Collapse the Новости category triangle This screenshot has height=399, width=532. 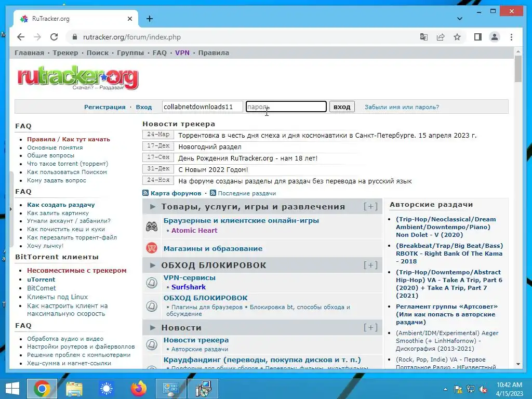point(153,327)
